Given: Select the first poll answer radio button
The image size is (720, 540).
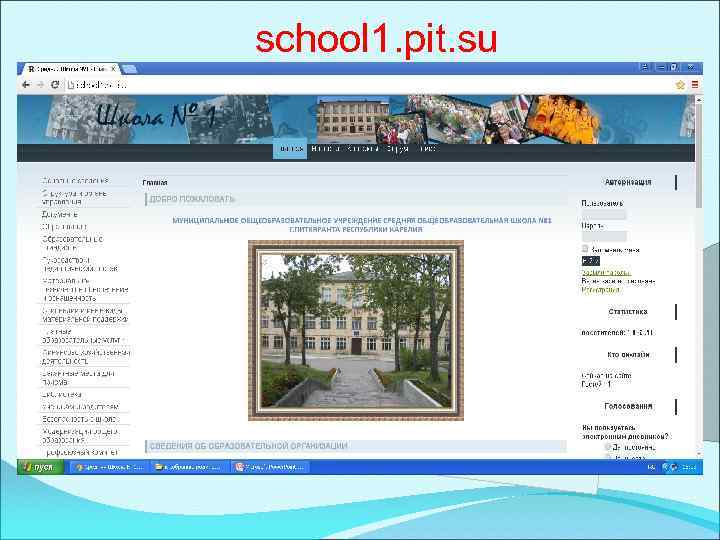Looking at the screenshot, I should [608, 447].
